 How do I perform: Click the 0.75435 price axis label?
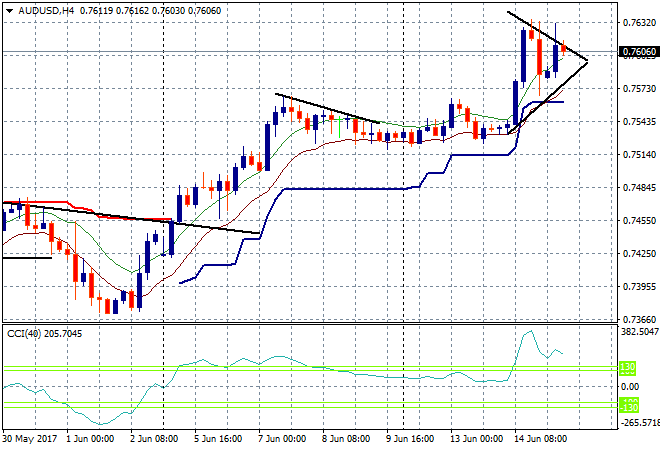coord(639,122)
